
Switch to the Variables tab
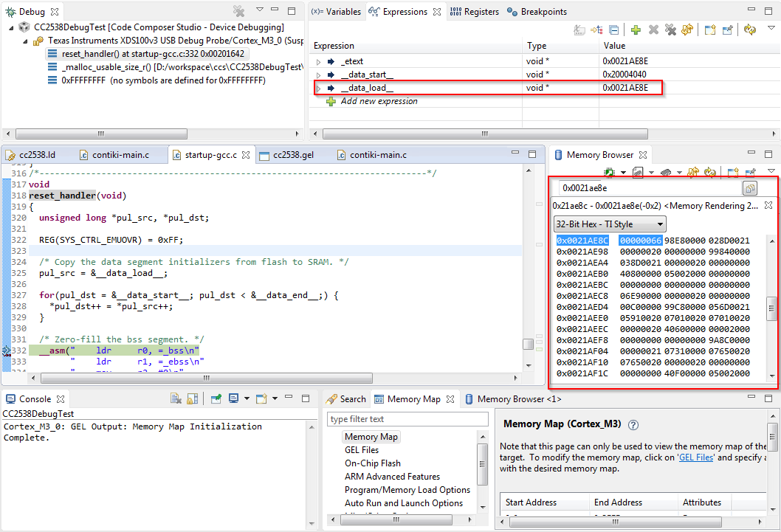336,12
